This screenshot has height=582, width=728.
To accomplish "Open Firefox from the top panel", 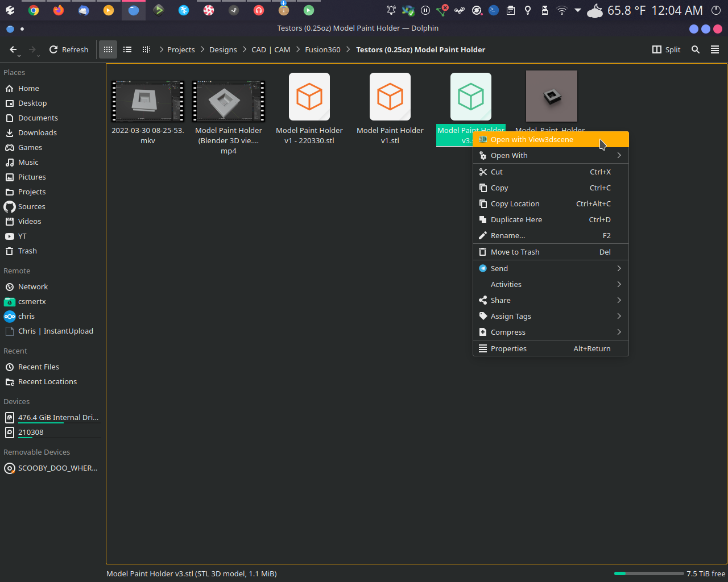I will (59, 10).
